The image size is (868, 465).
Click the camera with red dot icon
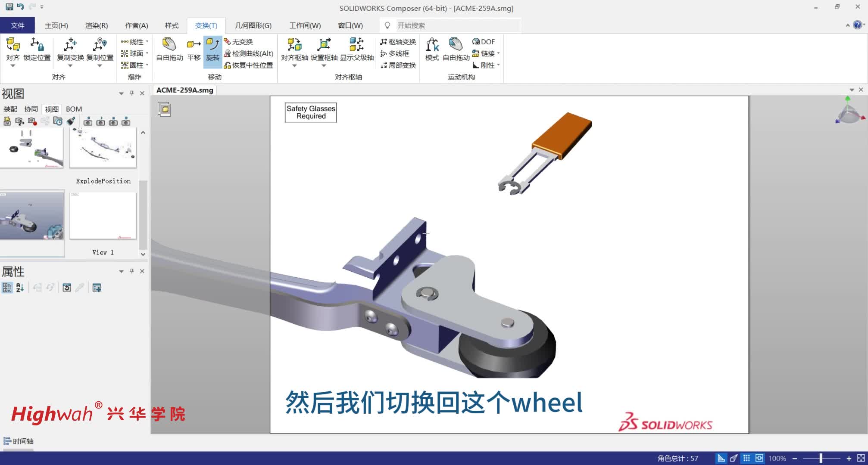(x=32, y=121)
